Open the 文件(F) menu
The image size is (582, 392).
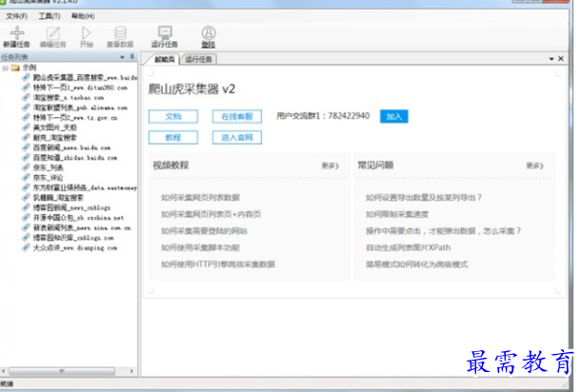pos(17,16)
